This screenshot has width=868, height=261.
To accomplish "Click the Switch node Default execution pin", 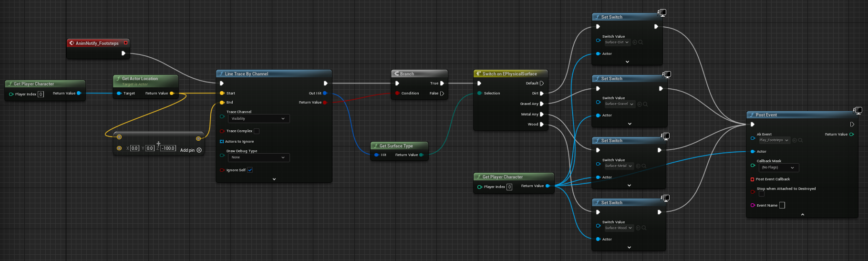I will click(542, 84).
